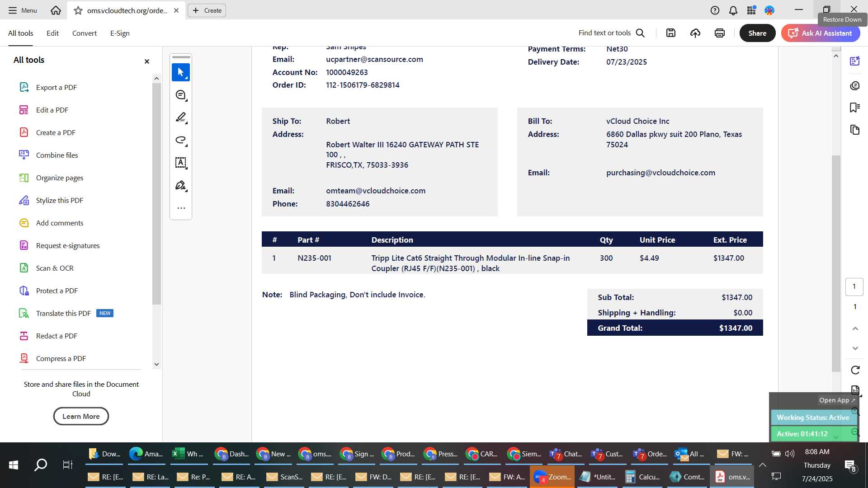Select Redact a PDF tool
868x488 pixels.
48,336
